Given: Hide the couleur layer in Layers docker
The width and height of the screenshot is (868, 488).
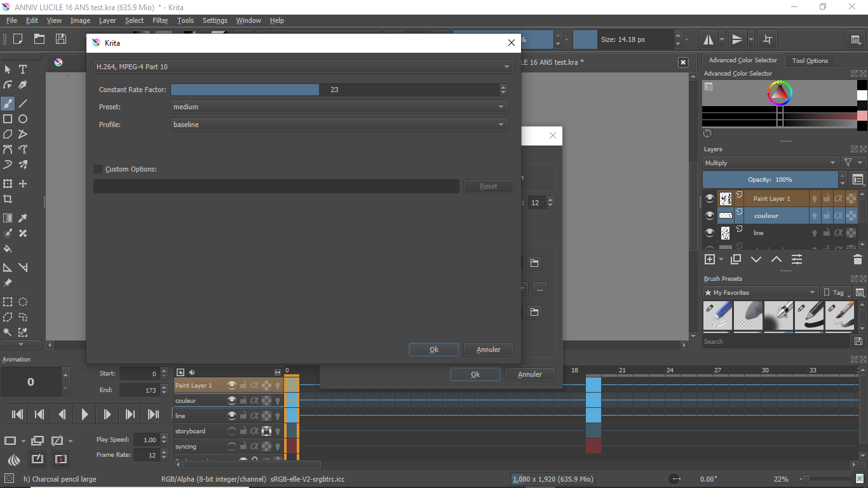Looking at the screenshot, I should click(x=710, y=215).
